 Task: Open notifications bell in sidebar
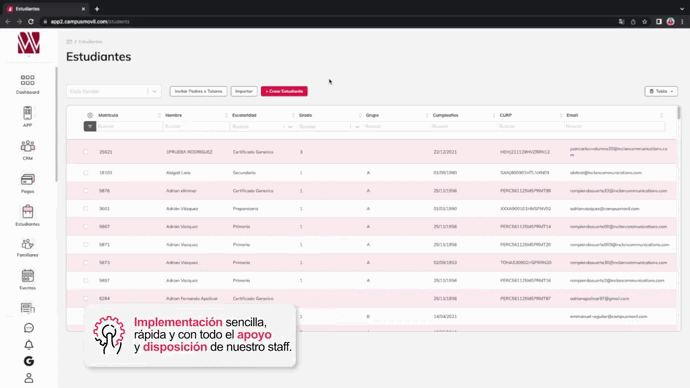click(x=29, y=344)
